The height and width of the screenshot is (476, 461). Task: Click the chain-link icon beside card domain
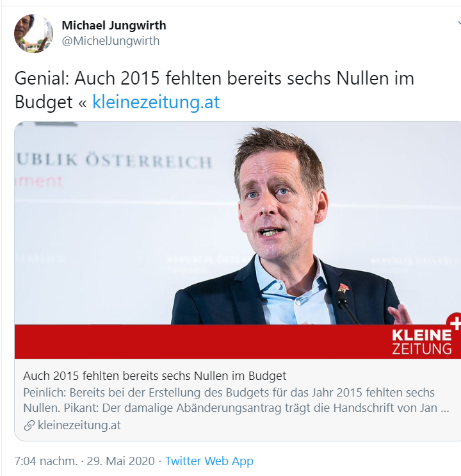[x=29, y=425]
